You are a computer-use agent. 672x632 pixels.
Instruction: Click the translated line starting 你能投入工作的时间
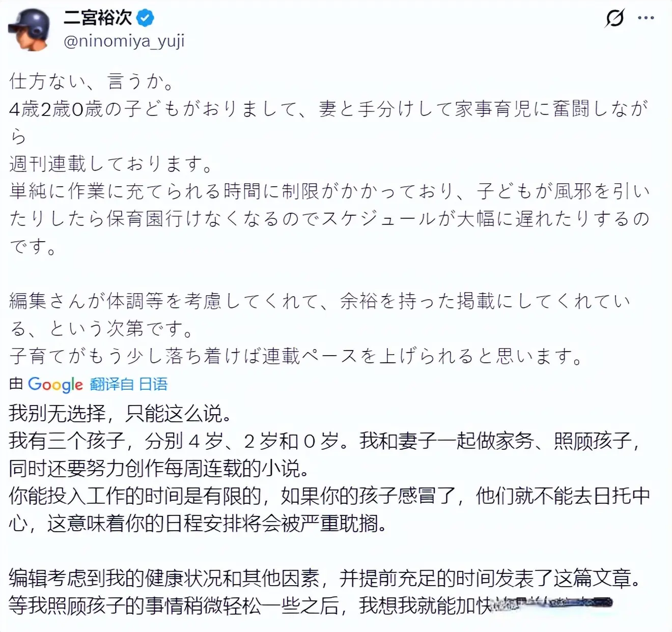(x=329, y=496)
